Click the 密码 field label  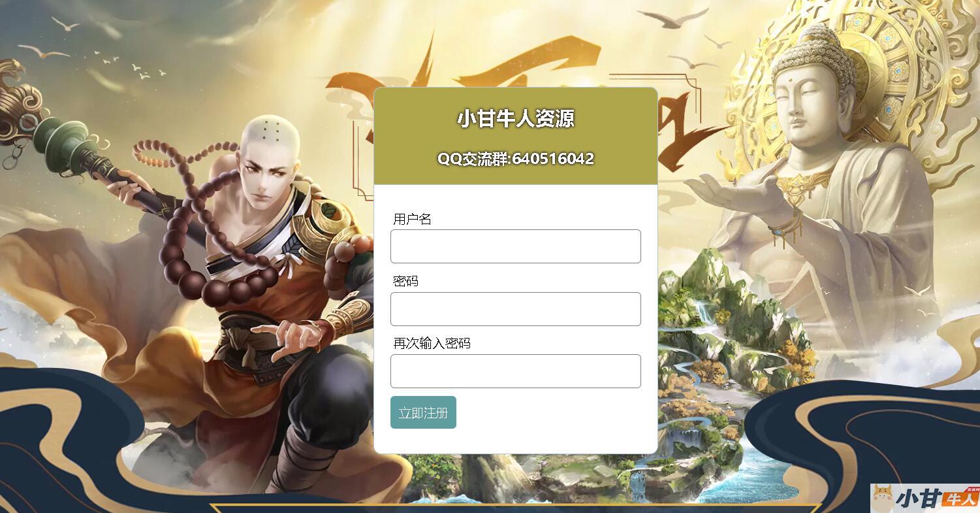pyautogui.click(x=405, y=281)
